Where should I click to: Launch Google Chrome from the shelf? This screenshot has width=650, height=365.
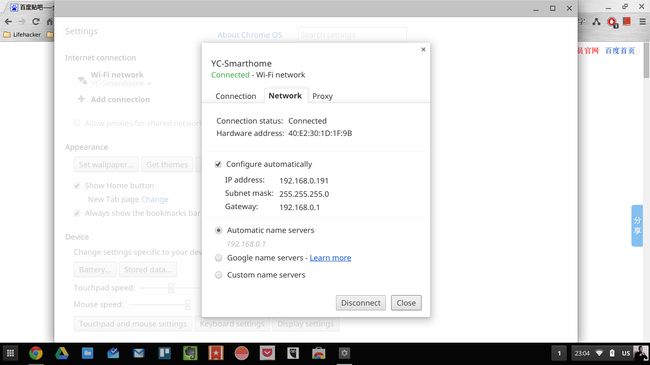tap(36, 353)
